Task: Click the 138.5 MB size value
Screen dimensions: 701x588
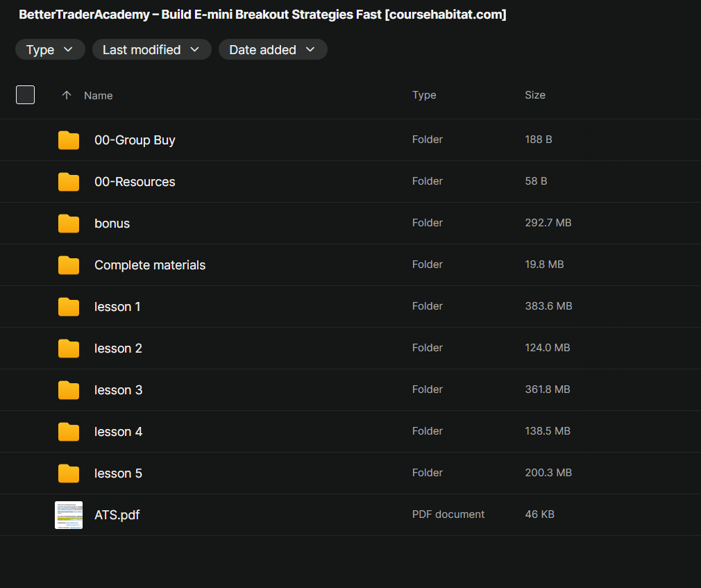Action: click(x=548, y=431)
